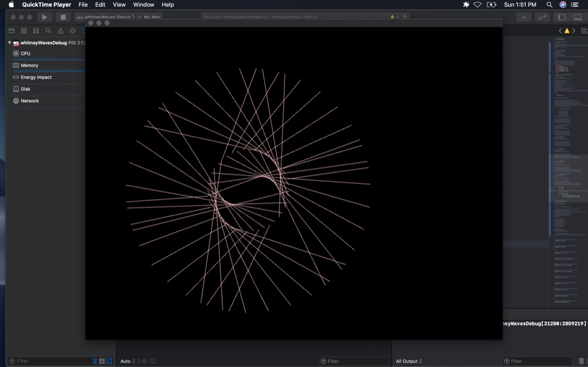This screenshot has width=588, height=367.
Task: Click the Stop button in Xcode toolbar
Action: pos(63,17)
